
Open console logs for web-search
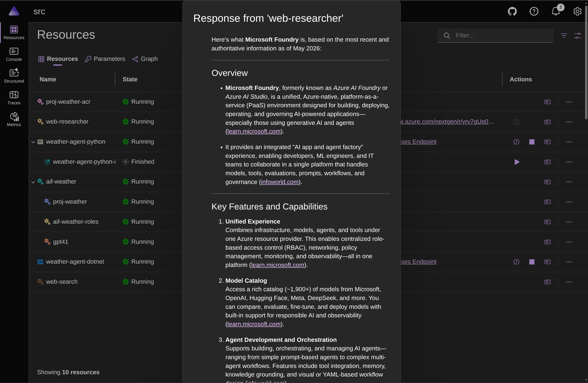click(547, 282)
